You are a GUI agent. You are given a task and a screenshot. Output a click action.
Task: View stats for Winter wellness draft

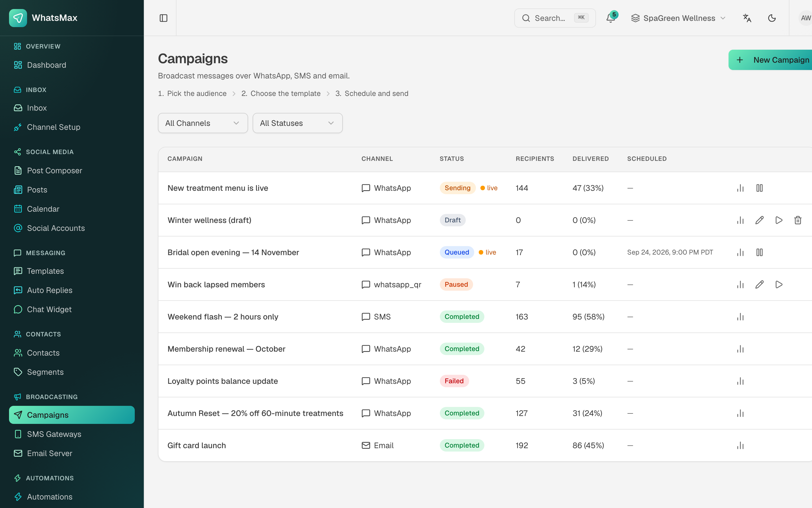(740, 220)
